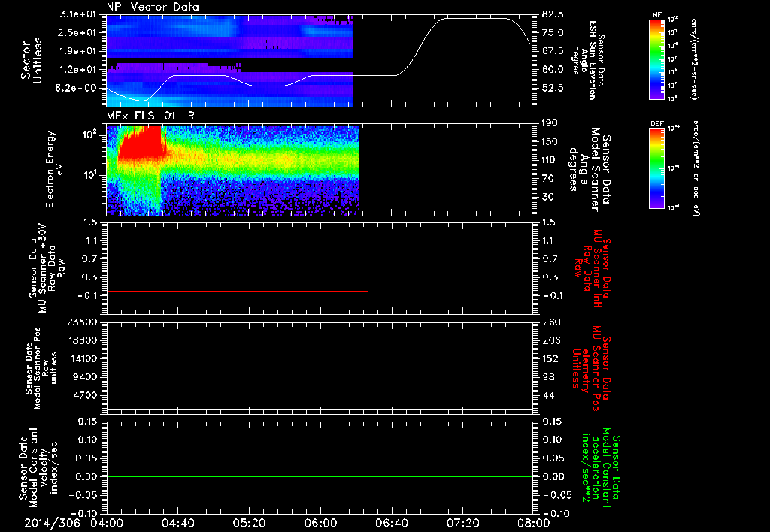Click the 05:20 time axis label

[x=249, y=523]
